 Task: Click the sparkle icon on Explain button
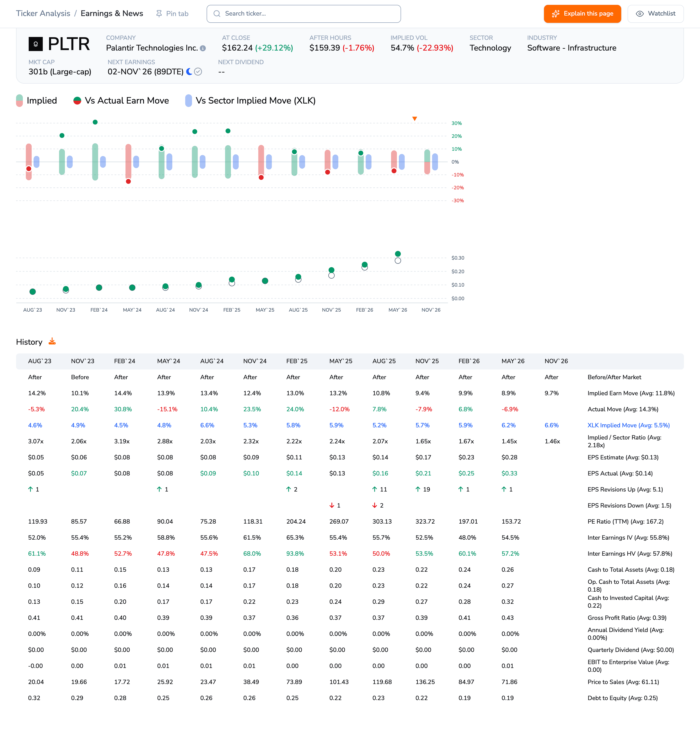pyautogui.click(x=556, y=14)
